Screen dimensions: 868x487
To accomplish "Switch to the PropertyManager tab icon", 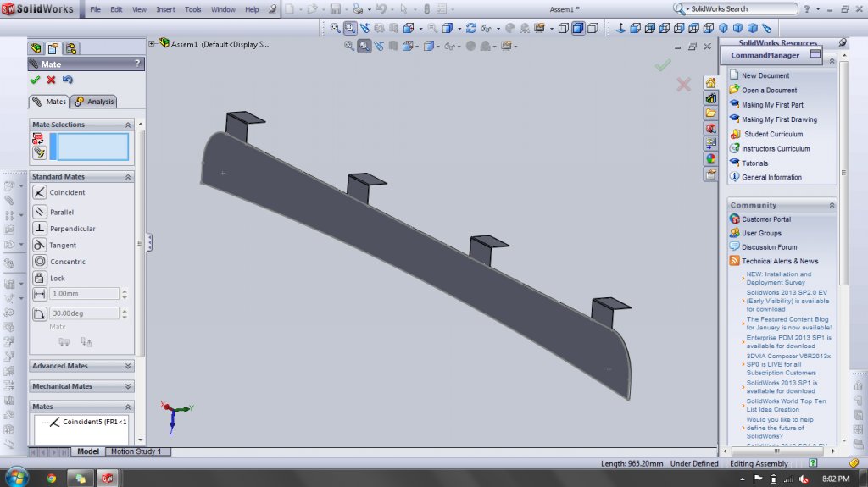I will [x=53, y=48].
